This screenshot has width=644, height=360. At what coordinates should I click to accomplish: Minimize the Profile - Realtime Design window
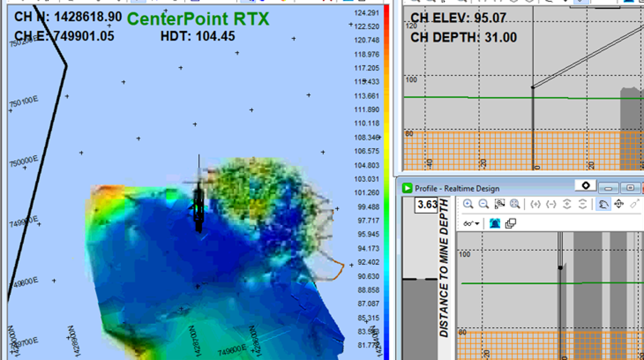click(608, 188)
